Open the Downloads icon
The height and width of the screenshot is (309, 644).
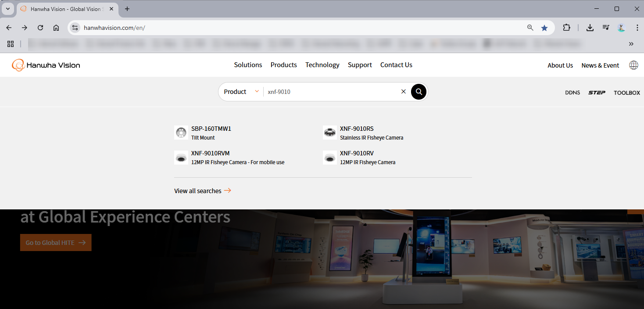pyautogui.click(x=590, y=28)
